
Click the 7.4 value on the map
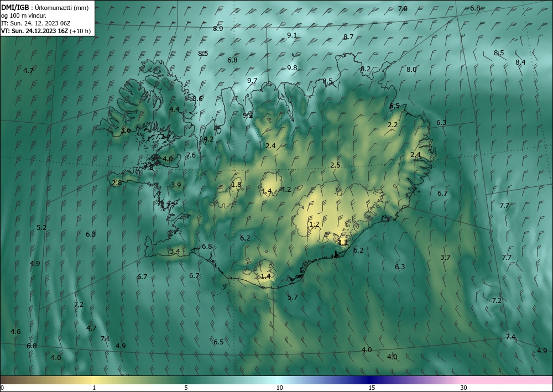510,337
